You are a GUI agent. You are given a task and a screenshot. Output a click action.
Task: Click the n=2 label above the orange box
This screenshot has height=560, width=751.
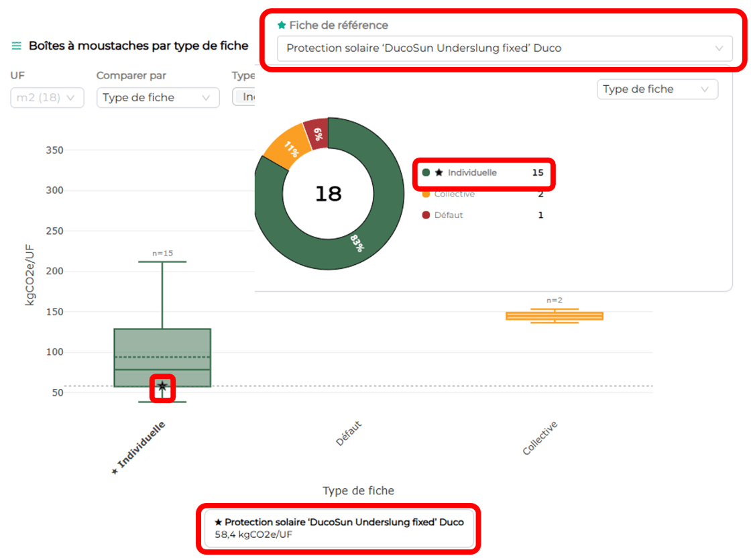[x=555, y=300]
